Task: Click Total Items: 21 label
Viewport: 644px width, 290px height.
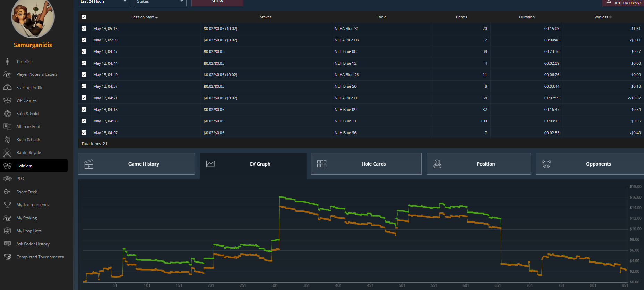Action: point(94,144)
